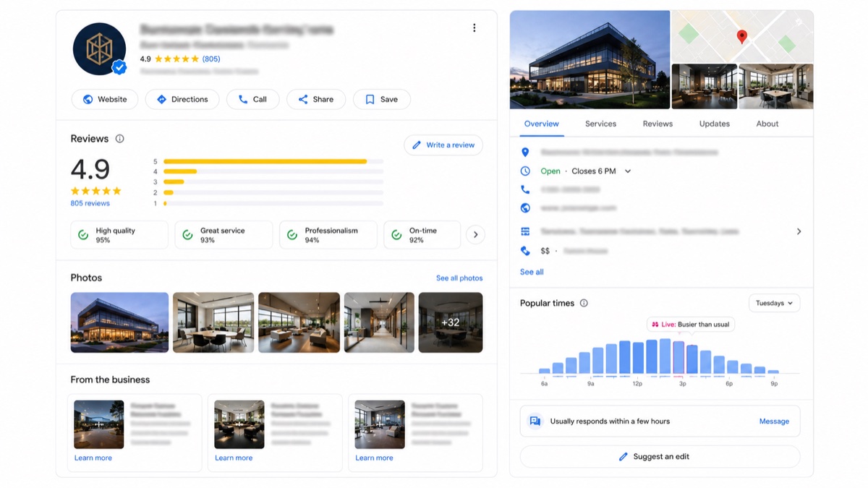
Task: Click the High quality checkmark icon
Action: point(83,235)
